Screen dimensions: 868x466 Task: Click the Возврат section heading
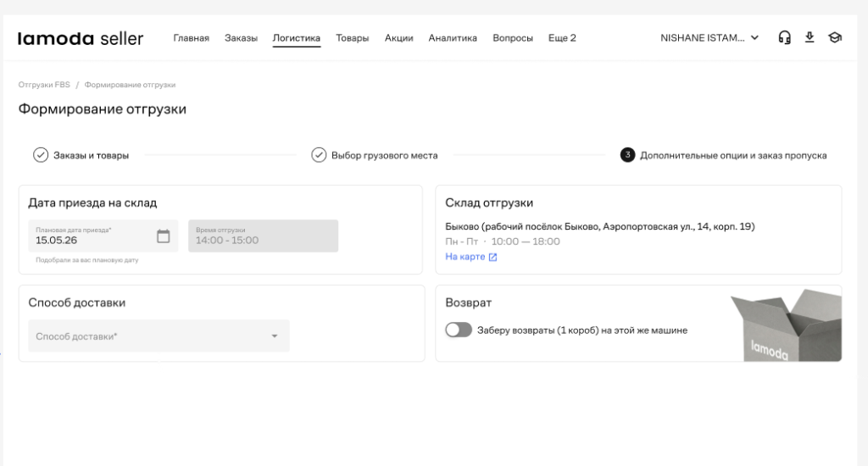pos(468,302)
